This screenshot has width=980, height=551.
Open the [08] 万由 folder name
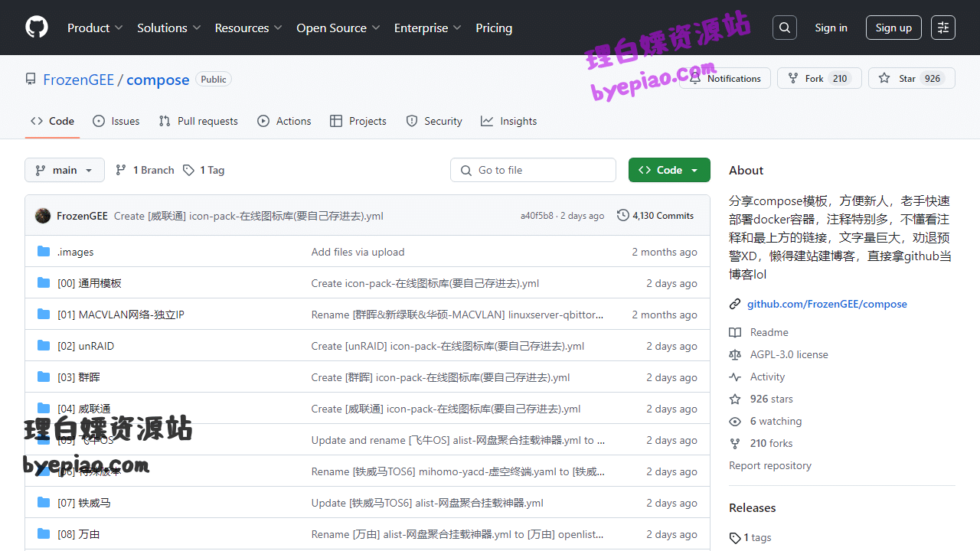pyautogui.click(x=79, y=534)
